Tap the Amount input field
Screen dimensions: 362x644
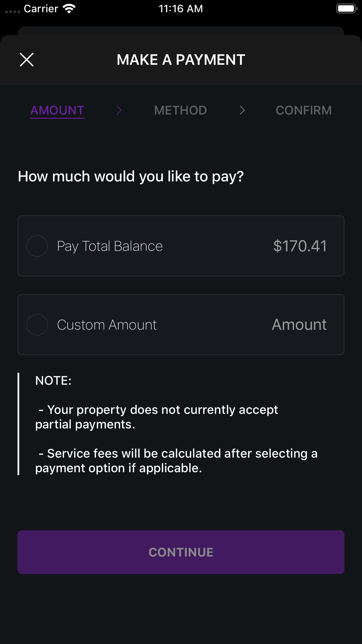click(299, 325)
